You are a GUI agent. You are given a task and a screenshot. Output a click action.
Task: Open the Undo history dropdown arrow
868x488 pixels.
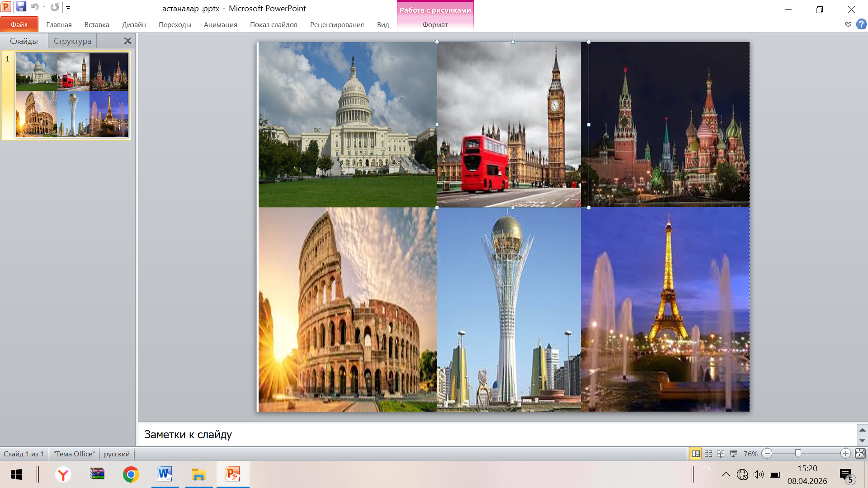[44, 8]
